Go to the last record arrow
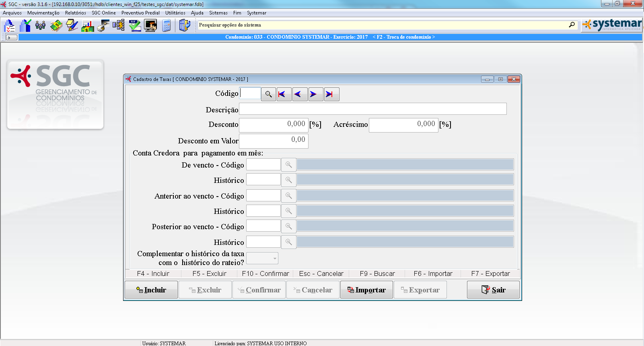The width and height of the screenshot is (644, 346). 331,94
